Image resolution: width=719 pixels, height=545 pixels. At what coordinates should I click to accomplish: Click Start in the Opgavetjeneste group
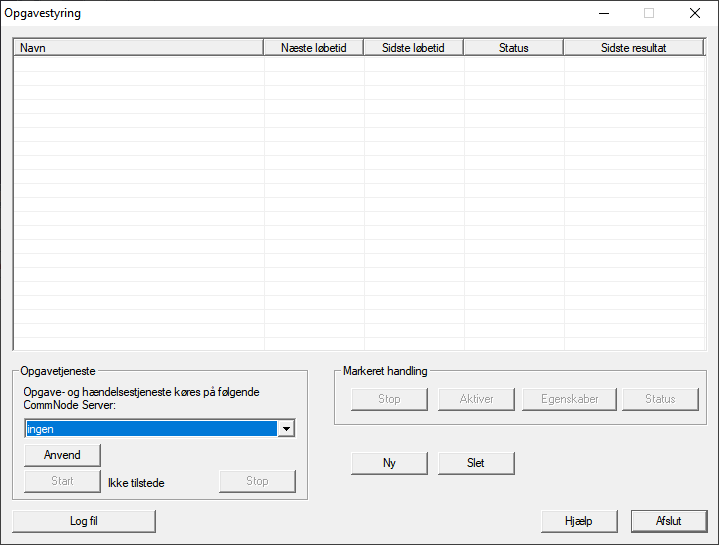pyautogui.click(x=62, y=481)
